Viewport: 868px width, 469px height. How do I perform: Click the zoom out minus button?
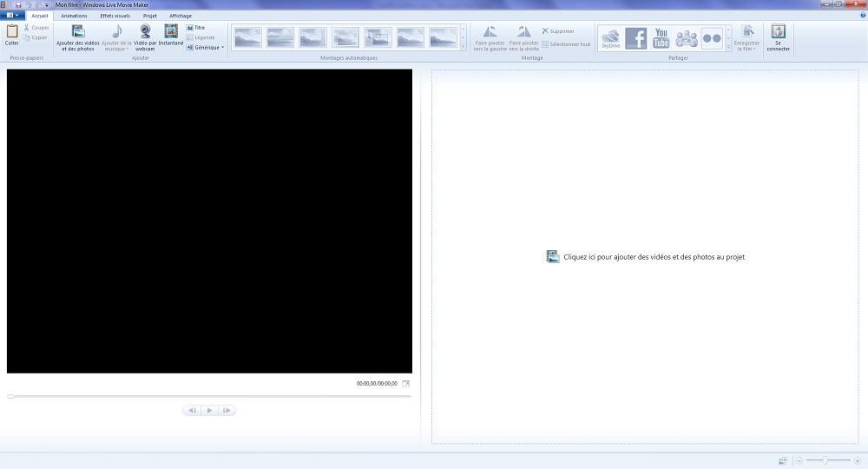[x=799, y=460]
